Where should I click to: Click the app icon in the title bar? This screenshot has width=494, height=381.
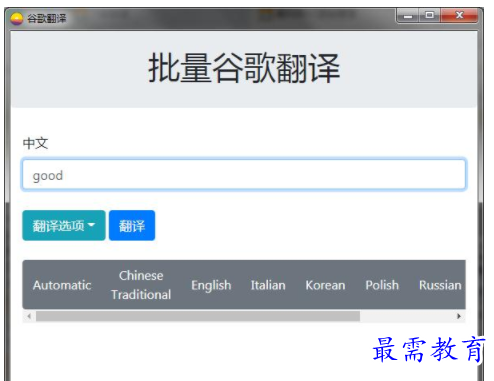16,18
